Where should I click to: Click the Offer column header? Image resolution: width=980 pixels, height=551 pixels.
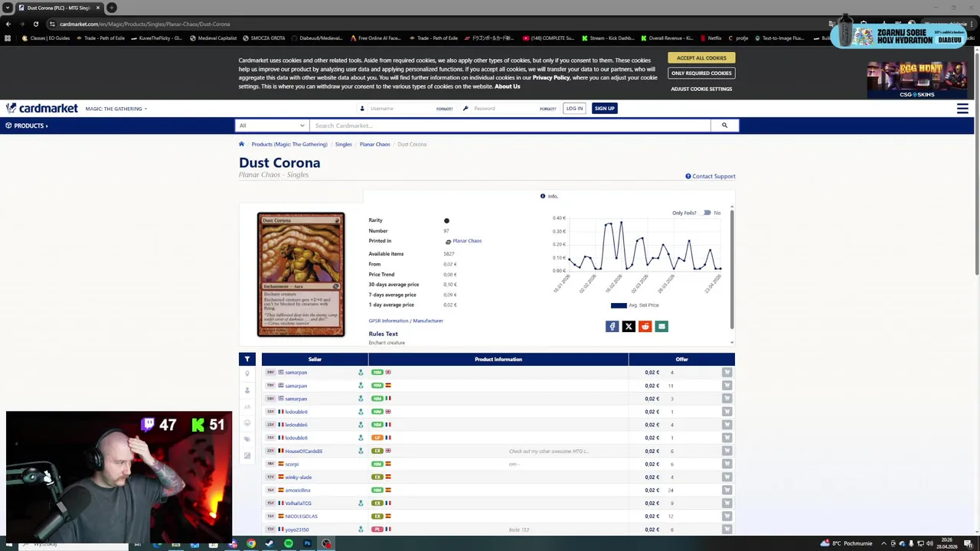click(681, 359)
